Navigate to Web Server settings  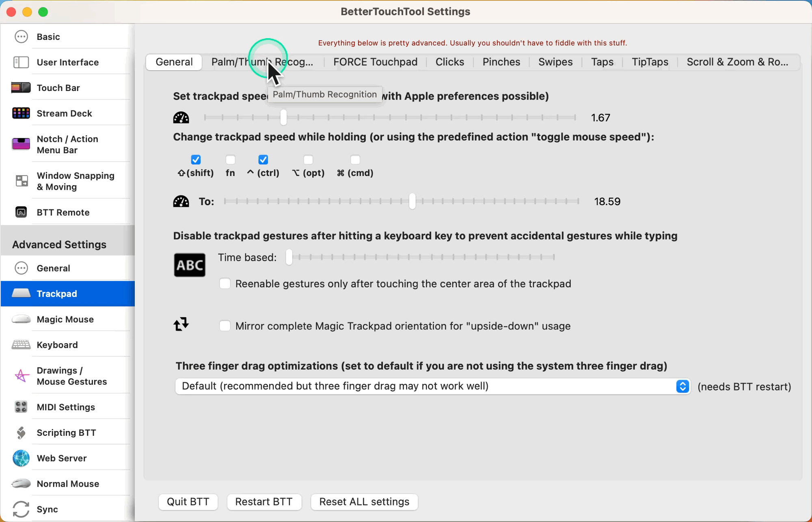pos(62,458)
